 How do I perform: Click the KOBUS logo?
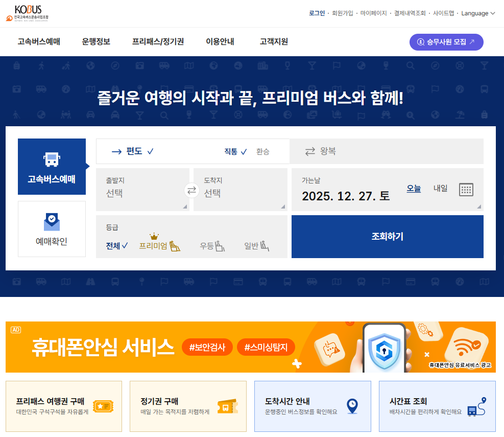click(28, 13)
